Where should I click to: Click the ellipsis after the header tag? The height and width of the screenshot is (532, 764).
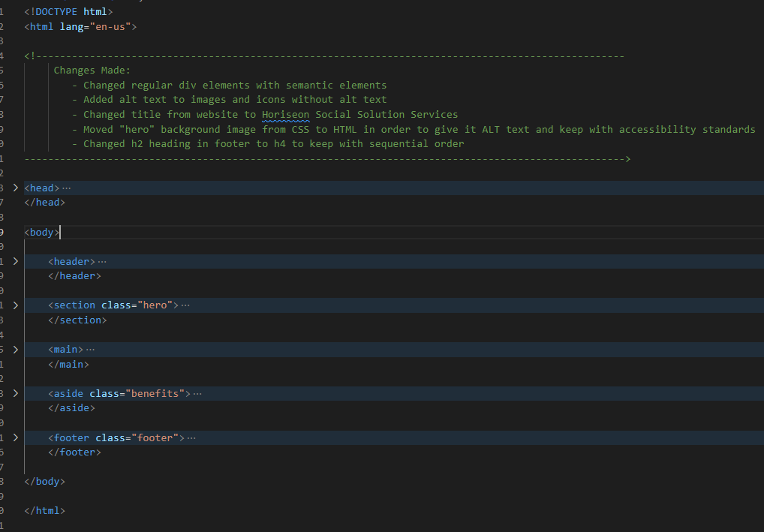point(102,262)
